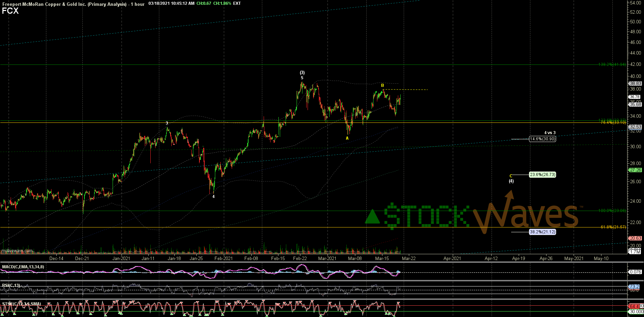Select the yellow C wave label
The image size is (644, 317).
[511, 176]
